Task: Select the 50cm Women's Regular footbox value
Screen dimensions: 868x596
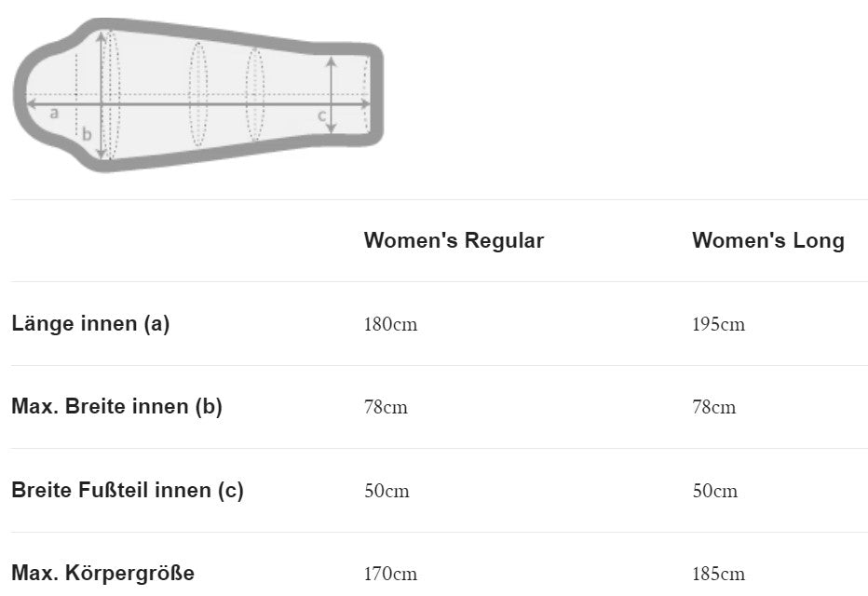Action: [387, 491]
